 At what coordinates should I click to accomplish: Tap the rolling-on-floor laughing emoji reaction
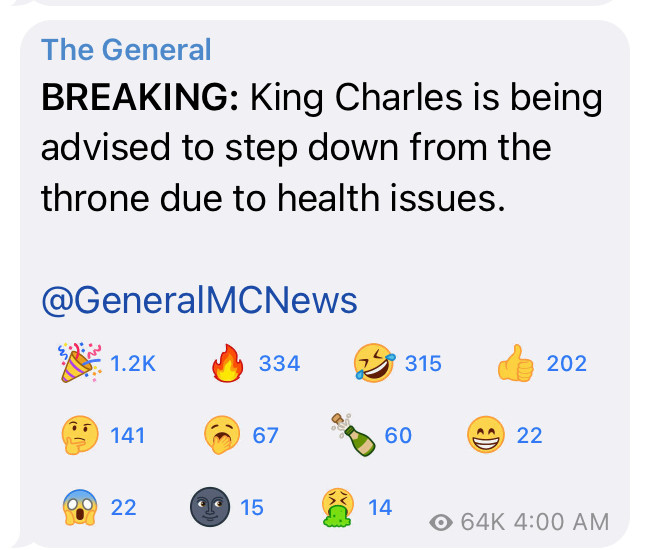pos(373,364)
